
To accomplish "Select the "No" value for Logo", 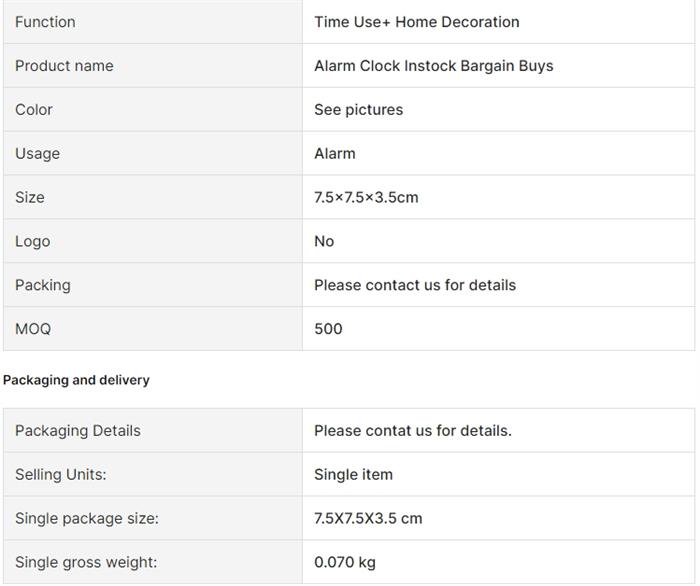I will (324, 242).
